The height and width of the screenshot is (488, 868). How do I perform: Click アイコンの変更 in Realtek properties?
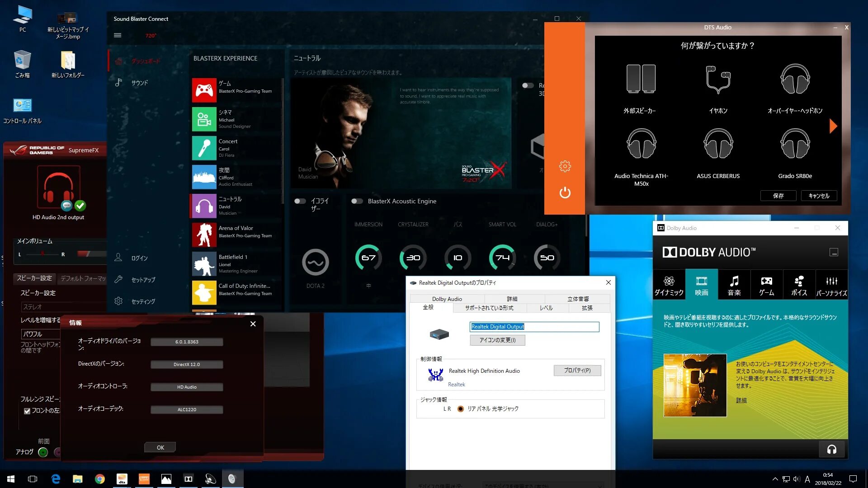pyautogui.click(x=497, y=340)
